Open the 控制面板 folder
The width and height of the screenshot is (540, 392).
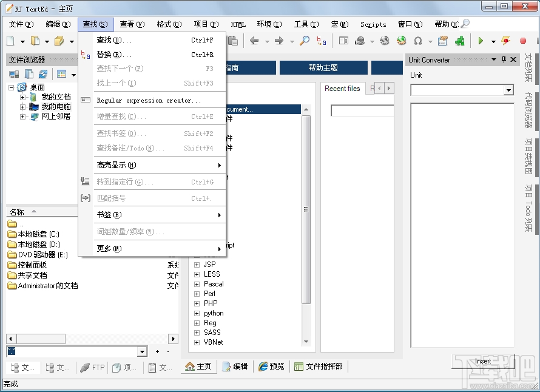[27, 265]
